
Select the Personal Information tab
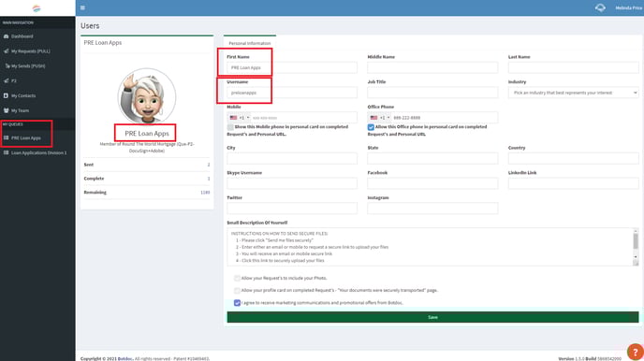[x=250, y=43]
